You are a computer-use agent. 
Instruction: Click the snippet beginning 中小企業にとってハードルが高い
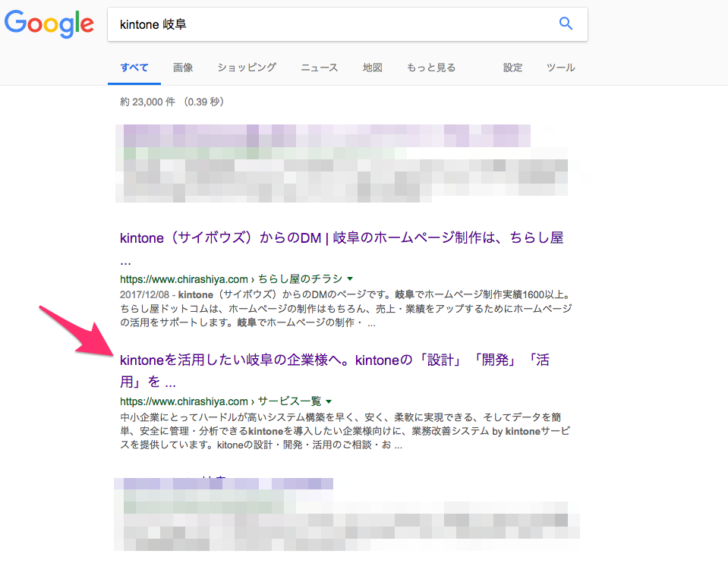345,431
